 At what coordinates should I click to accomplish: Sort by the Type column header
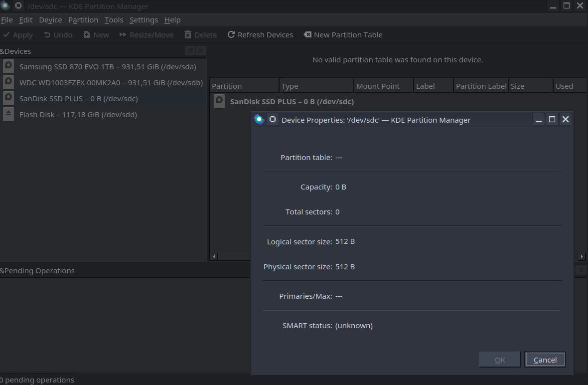tap(316, 86)
